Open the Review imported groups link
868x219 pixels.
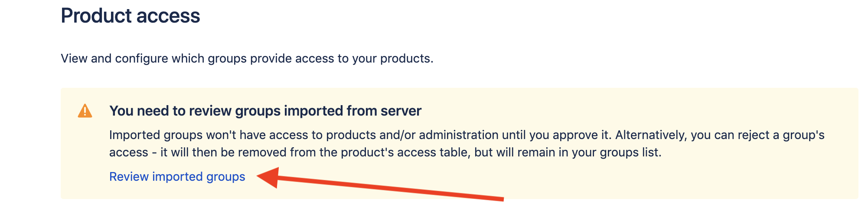click(x=177, y=177)
